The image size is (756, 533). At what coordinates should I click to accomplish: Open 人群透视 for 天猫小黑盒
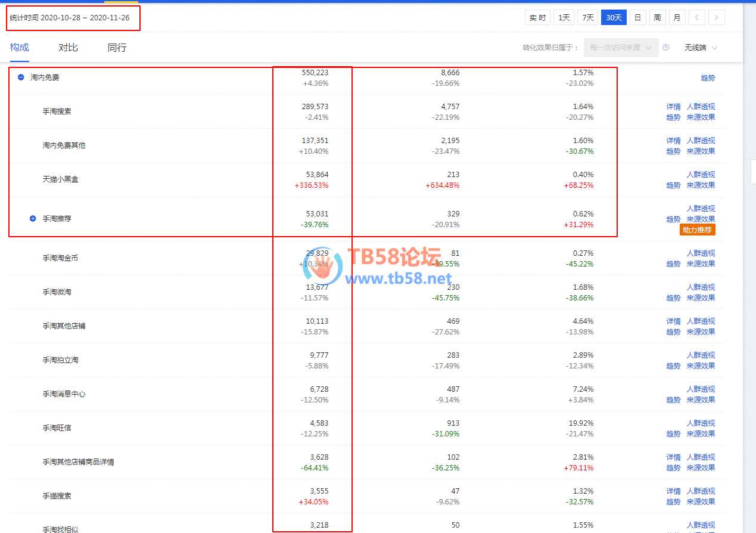(701, 175)
